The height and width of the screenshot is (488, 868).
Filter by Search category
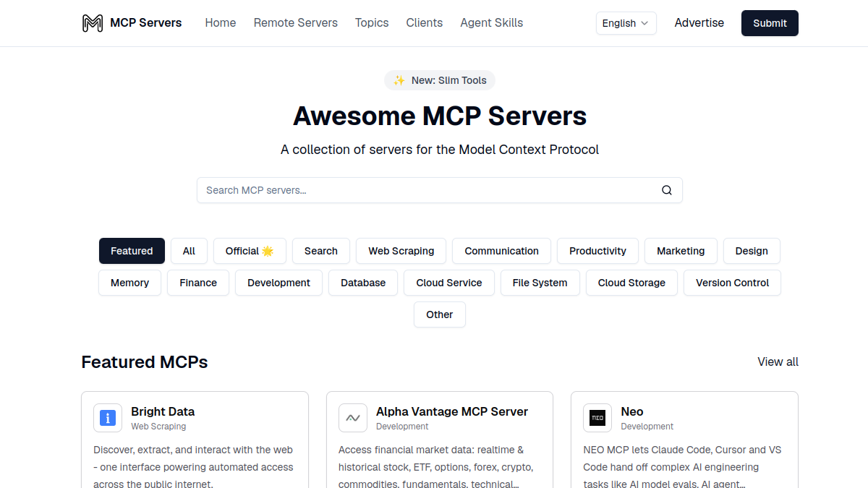tap(321, 251)
